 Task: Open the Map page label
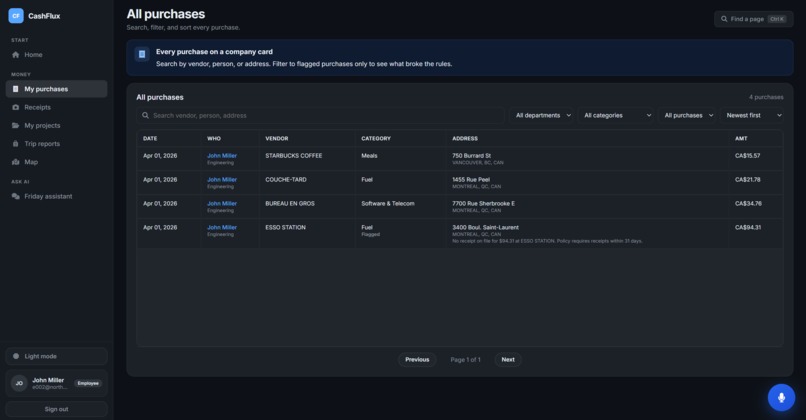[31, 162]
